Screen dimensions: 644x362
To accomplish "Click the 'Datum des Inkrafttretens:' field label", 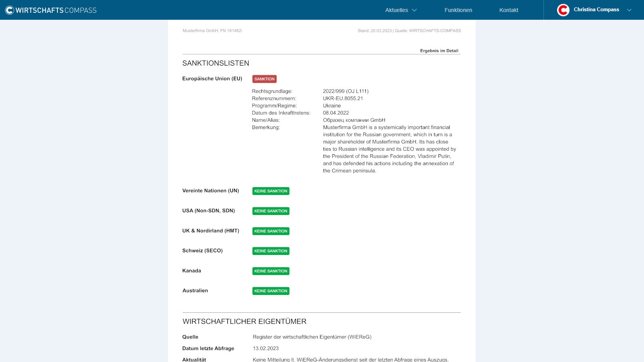I will [281, 113].
